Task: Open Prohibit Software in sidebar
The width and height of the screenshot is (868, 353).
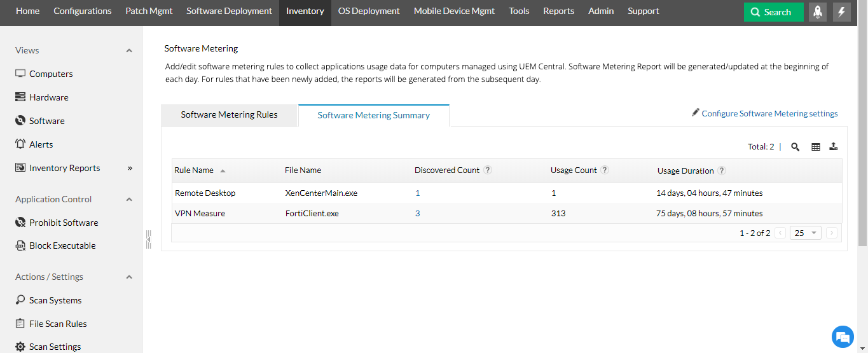Action: (x=63, y=223)
